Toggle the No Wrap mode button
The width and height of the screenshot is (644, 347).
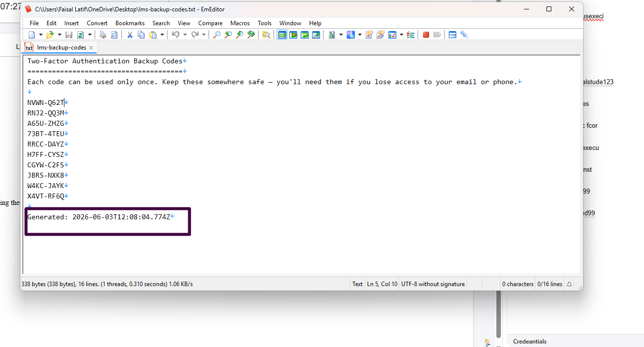[x=282, y=35]
